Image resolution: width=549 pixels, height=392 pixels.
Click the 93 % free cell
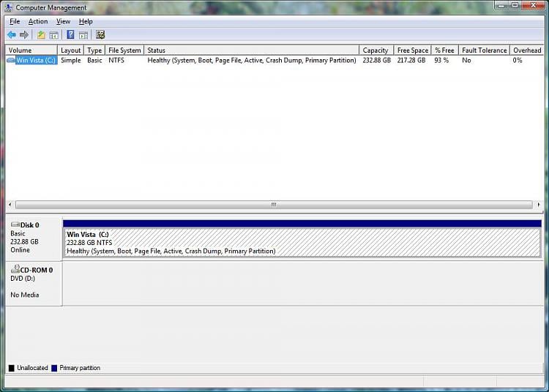pyautogui.click(x=441, y=60)
